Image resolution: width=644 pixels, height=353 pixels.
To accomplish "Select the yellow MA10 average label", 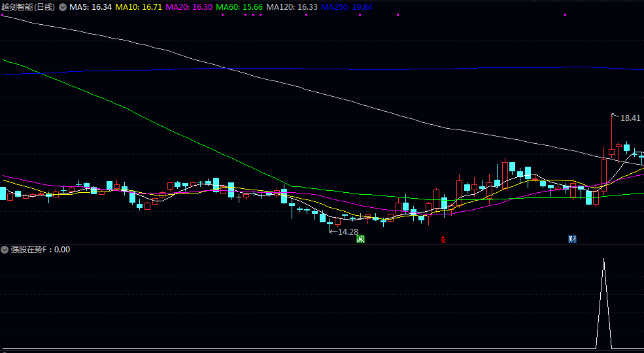I will click(139, 7).
